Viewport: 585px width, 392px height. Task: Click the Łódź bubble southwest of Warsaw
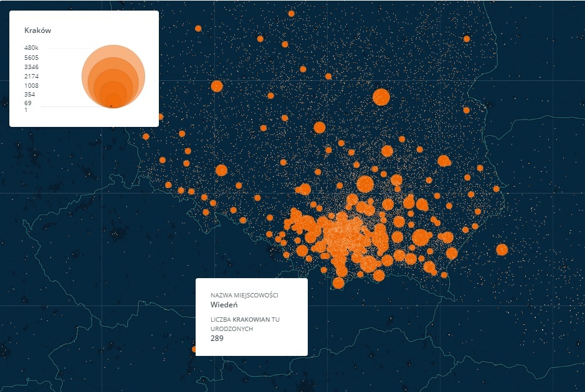320,128
